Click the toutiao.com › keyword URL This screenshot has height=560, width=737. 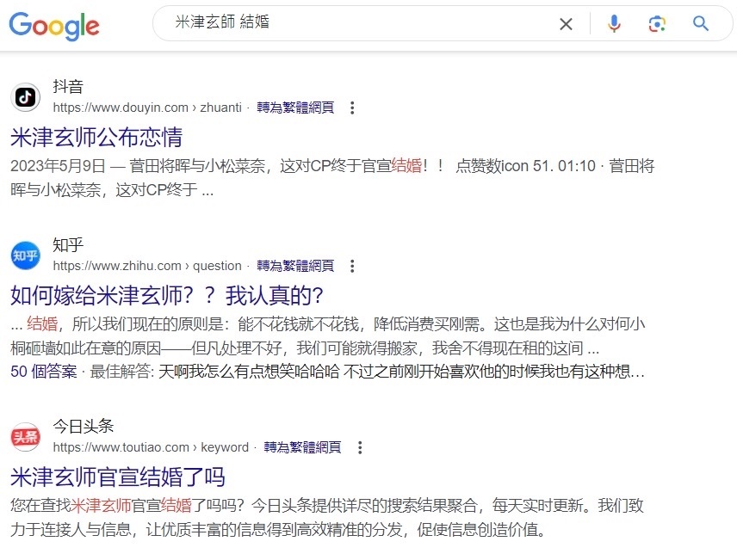(151, 447)
